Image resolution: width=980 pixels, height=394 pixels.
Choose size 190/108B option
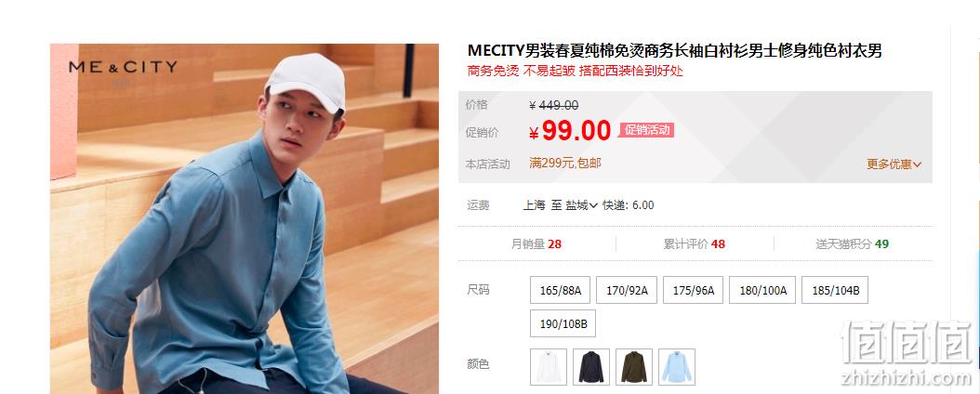(x=563, y=323)
